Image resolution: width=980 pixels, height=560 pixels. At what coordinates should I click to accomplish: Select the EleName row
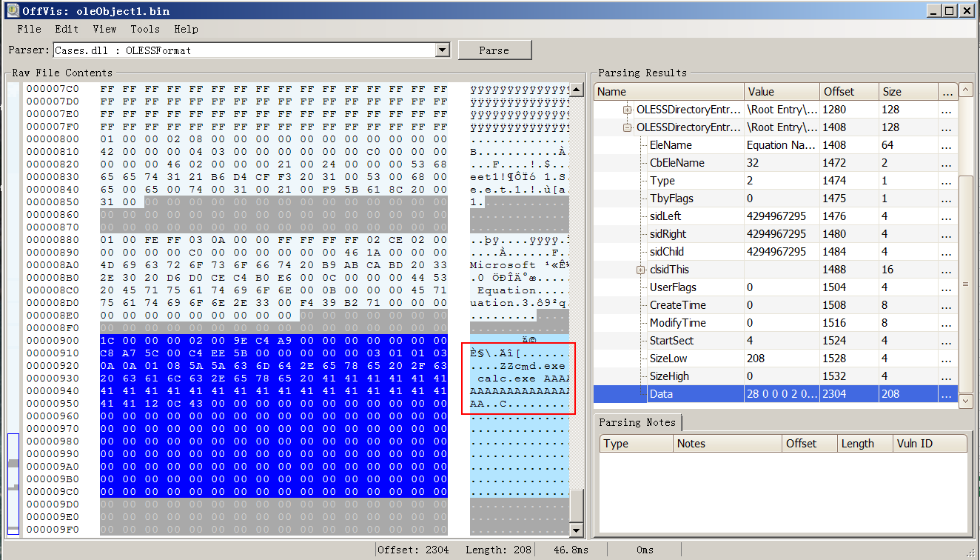click(x=776, y=145)
